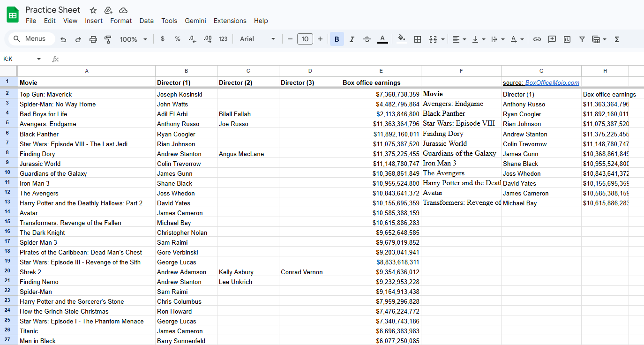Toggle italic formatting

click(352, 39)
